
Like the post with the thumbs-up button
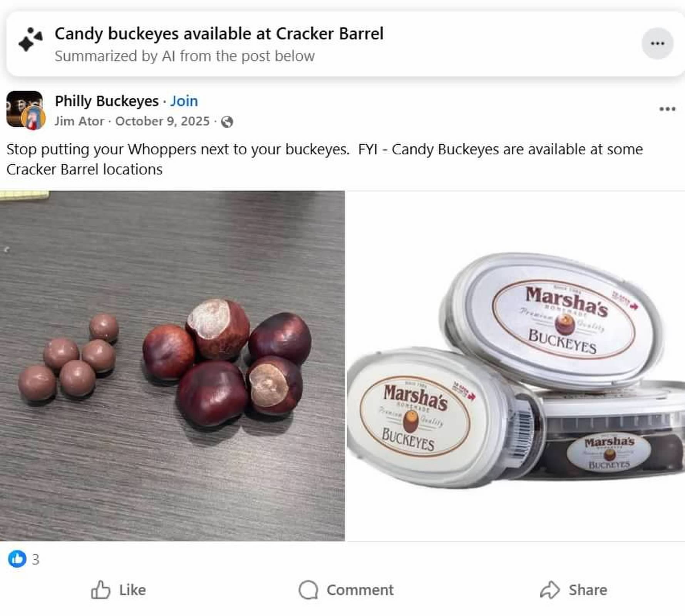point(118,590)
